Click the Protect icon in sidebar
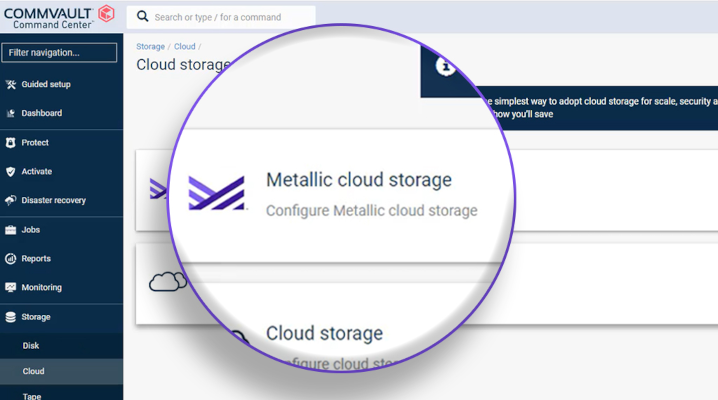The width and height of the screenshot is (718, 400). coord(11,143)
